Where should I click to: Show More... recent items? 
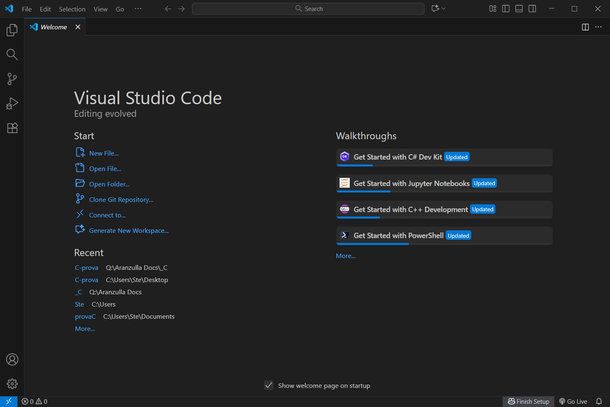[85, 329]
